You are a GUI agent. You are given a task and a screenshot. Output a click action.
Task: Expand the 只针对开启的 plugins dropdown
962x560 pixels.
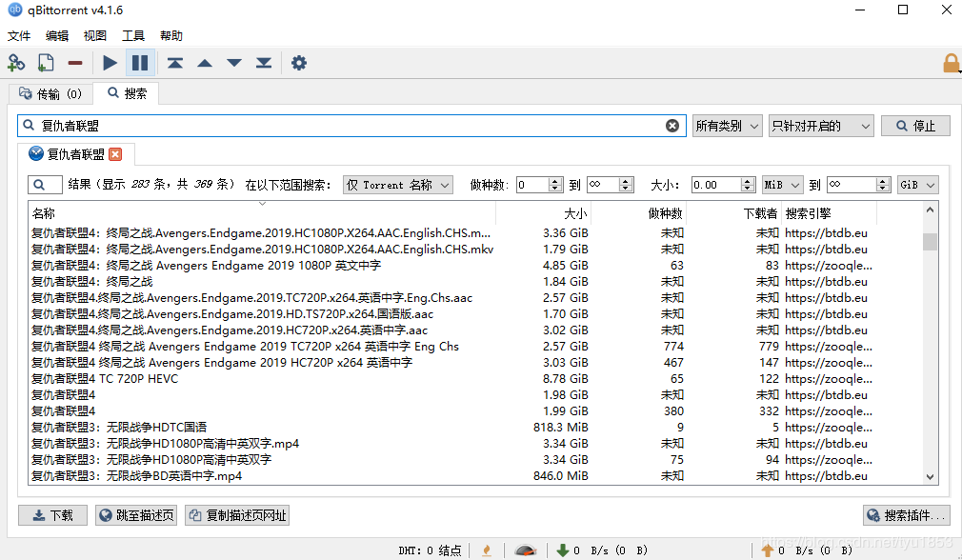821,126
